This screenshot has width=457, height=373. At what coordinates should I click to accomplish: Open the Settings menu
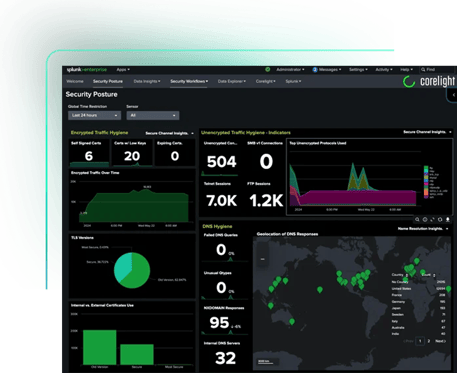coord(358,70)
